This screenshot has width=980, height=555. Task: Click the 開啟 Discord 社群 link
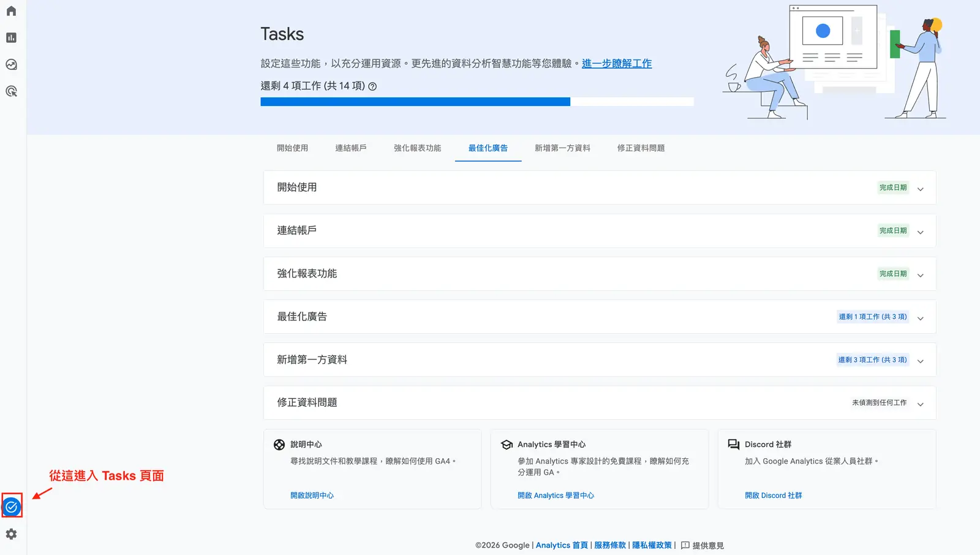(x=773, y=496)
